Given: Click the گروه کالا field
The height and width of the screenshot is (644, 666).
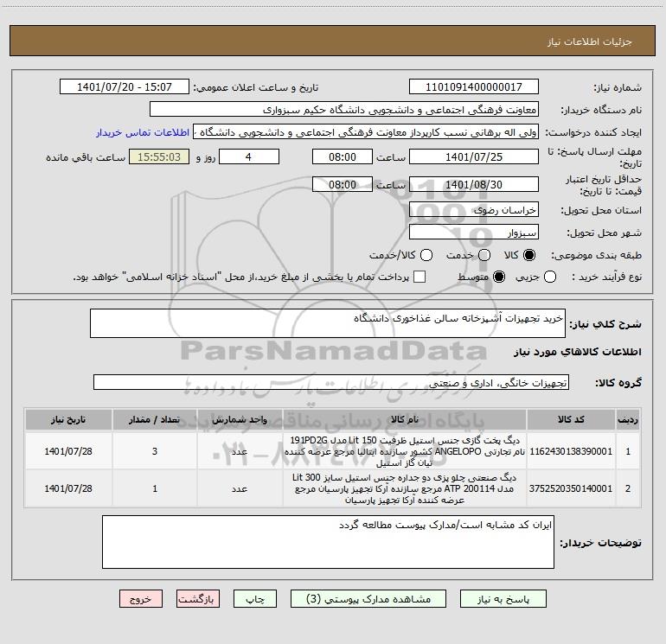Looking at the screenshot, I should click(331, 382).
